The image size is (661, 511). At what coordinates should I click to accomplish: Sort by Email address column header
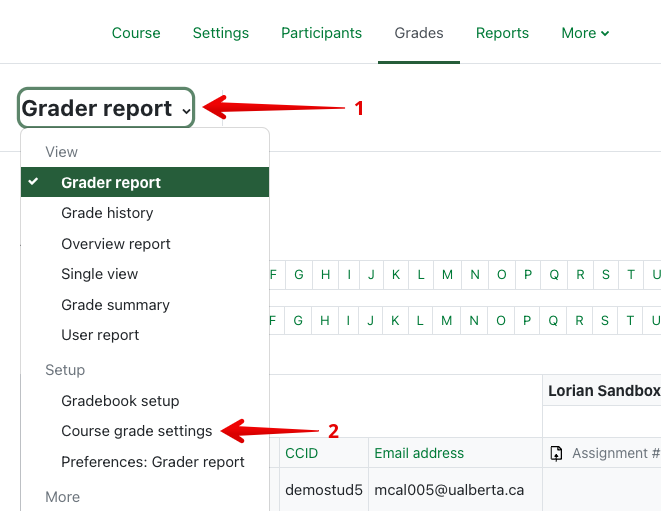tap(419, 453)
